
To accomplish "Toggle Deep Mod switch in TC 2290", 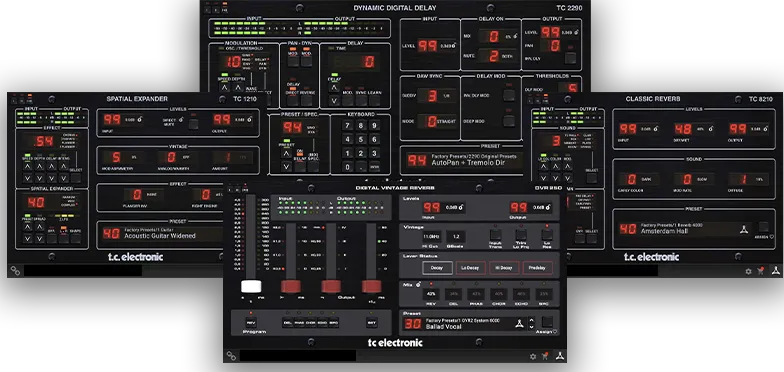I will 509,121.
